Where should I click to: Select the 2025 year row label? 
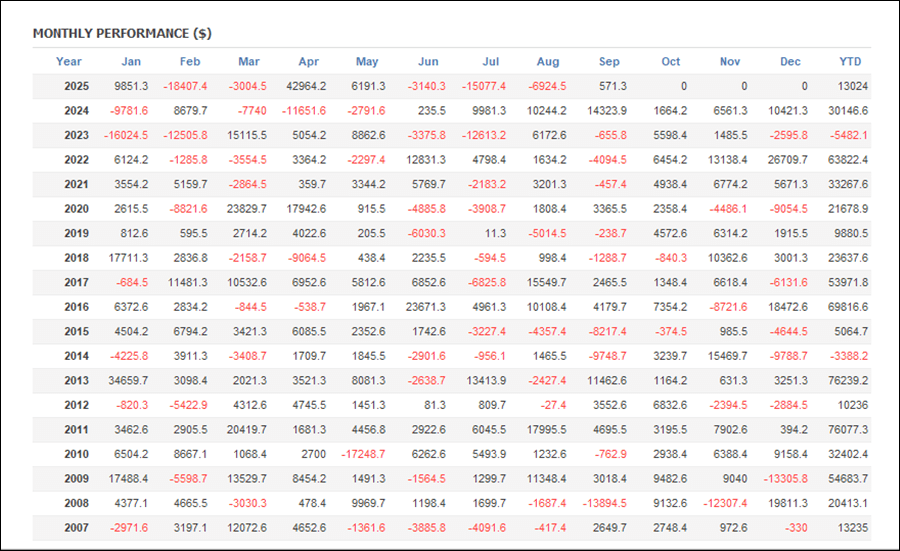pos(77,87)
